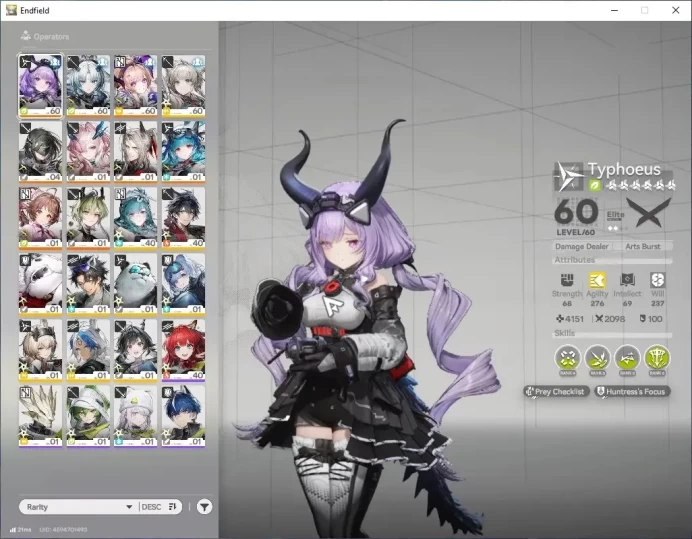692x539 pixels.
Task: Click the Attributes section header
Action: pyautogui.click(x=575, y=260)
